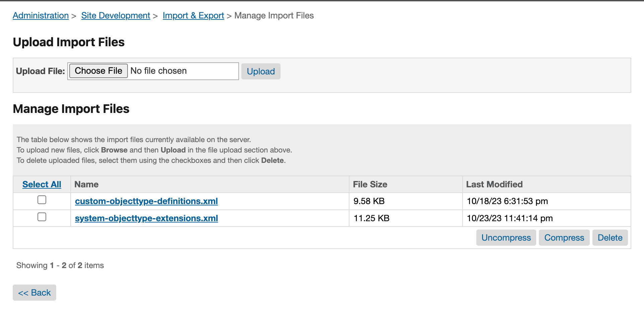
Task: Click the Name column header
Action: coord(86,184)
